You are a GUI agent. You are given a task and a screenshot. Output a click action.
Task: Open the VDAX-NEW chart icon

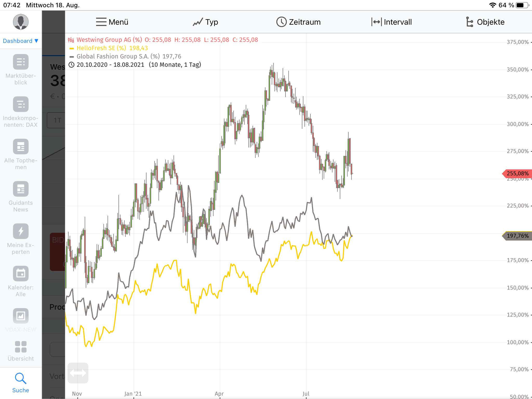21,316
